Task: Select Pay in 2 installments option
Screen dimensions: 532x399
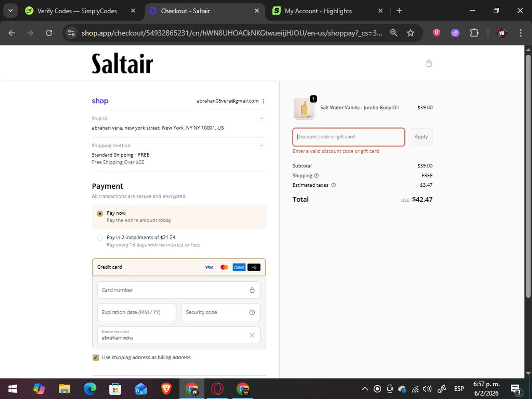Action: click(100, 238)
